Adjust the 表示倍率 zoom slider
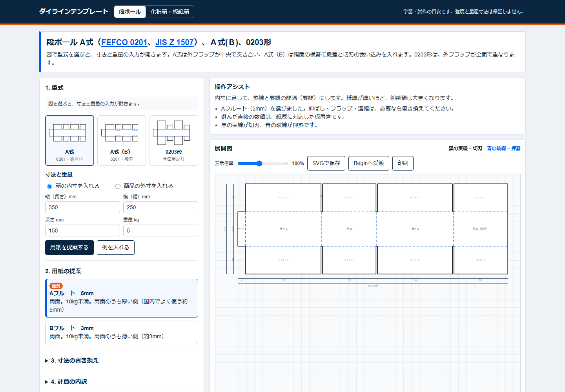The width and height of the screenshot is (565, 392). 262,163
